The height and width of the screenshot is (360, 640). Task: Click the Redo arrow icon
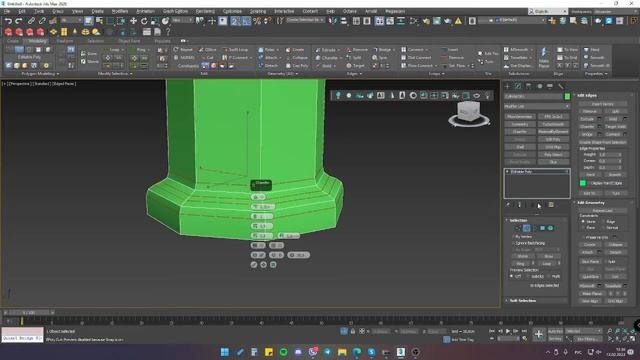(x=19, y=21)
